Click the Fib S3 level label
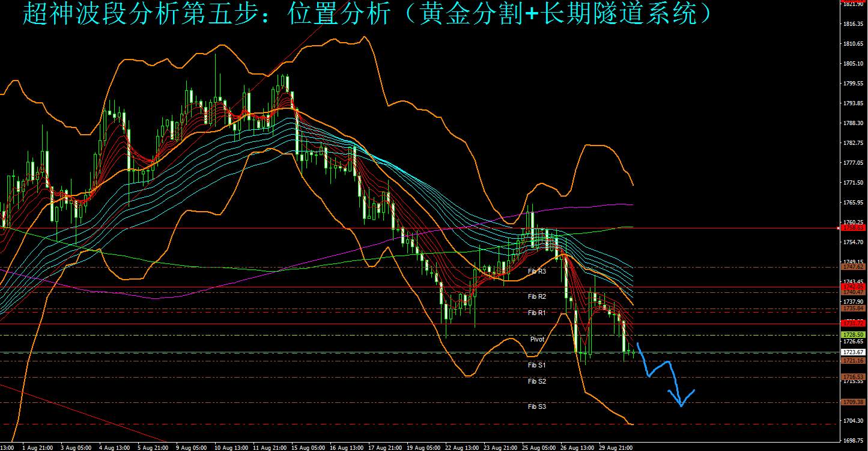 [537, 407]
